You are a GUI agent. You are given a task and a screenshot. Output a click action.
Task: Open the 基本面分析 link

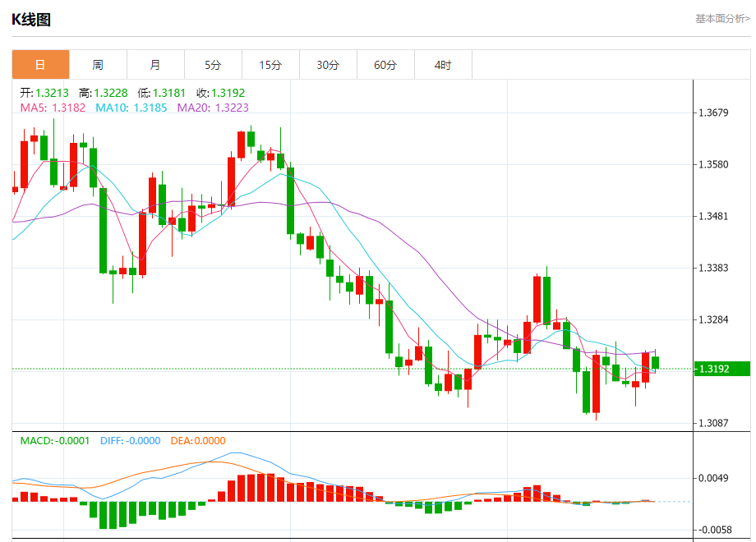[722, 19]
